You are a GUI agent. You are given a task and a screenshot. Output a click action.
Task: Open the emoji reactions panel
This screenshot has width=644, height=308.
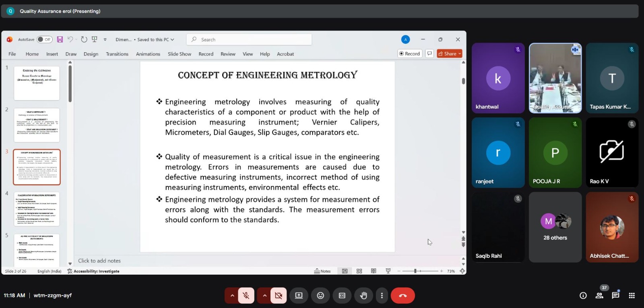[320, 296]
